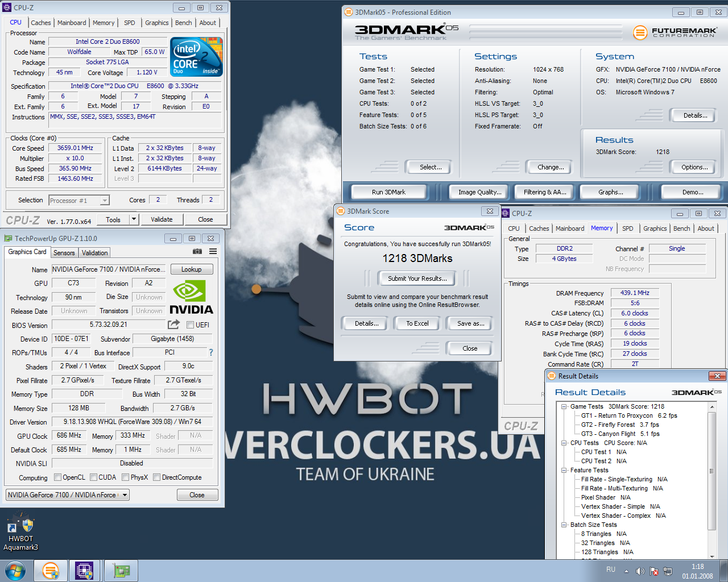
Task: Click the Driver Version field in GPU-Z
Action: tap(133, 422)
